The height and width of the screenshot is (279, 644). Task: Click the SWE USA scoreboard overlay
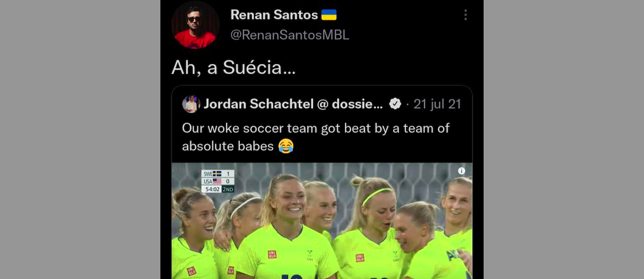pos(218,181)
